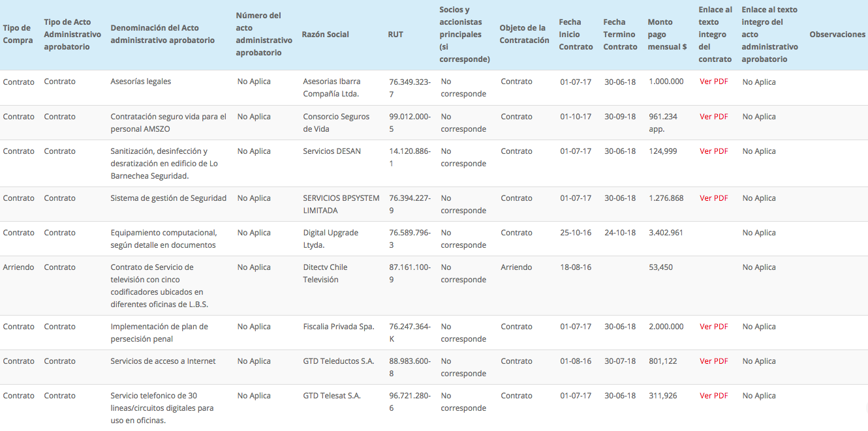The width and height of the screenshot is (868, 431).
Task: Click the Objeto de la Contratación header
Action: (x=524, y=34)
